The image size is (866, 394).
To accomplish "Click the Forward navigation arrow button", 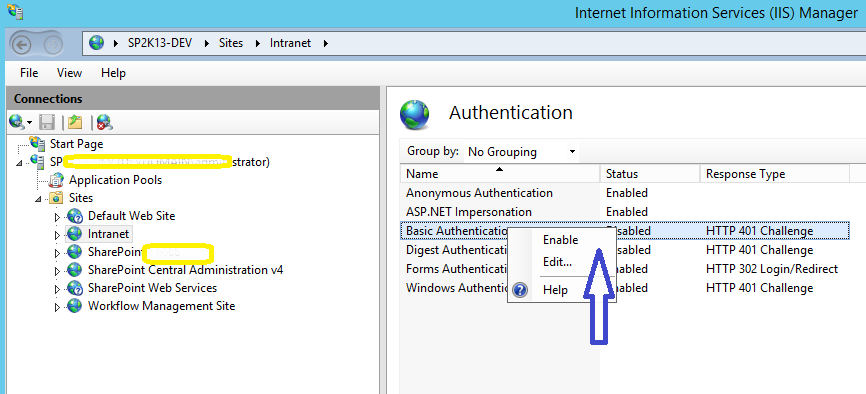I will click(53, 44).
